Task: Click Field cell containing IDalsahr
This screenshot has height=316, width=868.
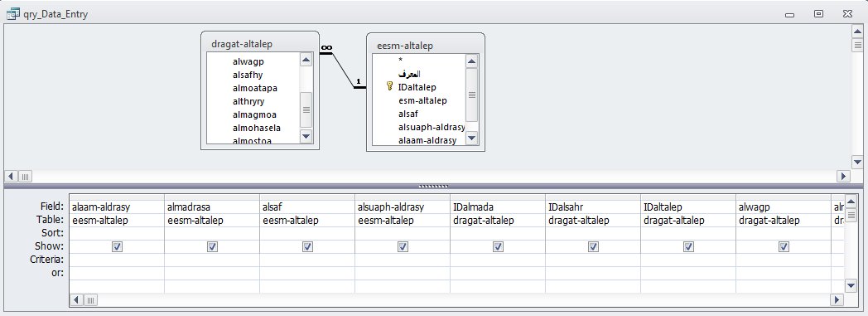Action: 593,207
